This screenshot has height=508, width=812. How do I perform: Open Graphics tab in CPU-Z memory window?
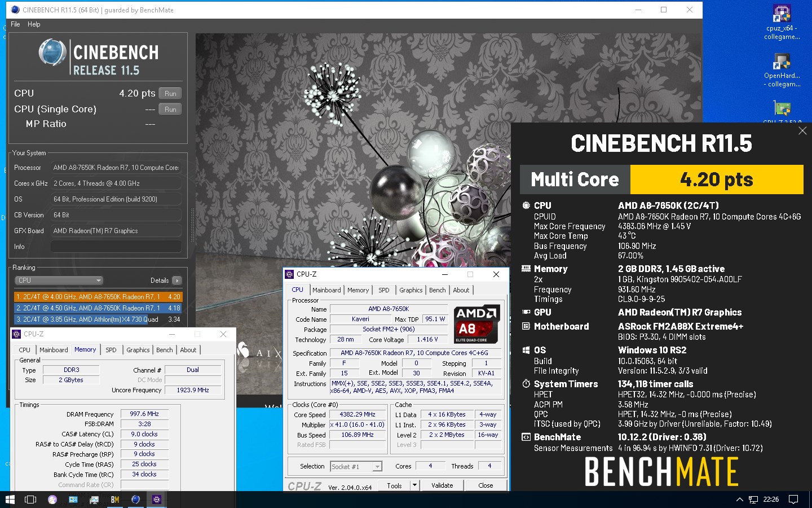pyautogui.click(x=138, y=350)
